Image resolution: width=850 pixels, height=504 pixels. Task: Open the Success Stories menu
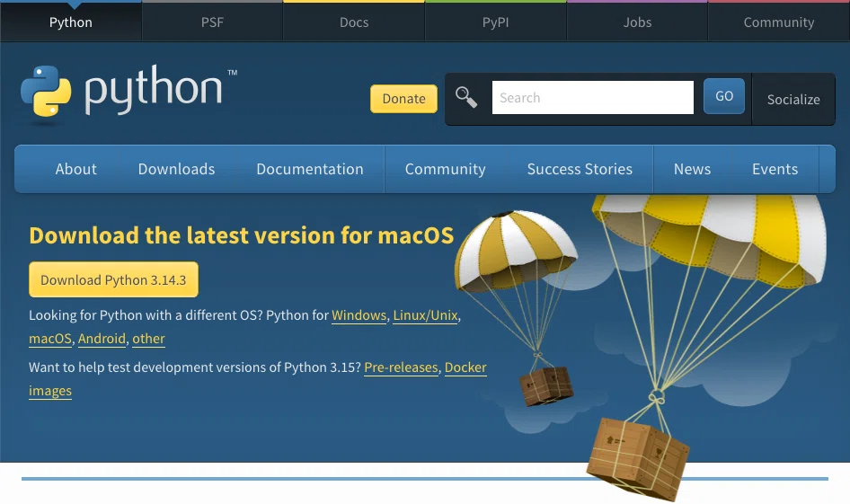pyautogui.click(x=580, y=169)
